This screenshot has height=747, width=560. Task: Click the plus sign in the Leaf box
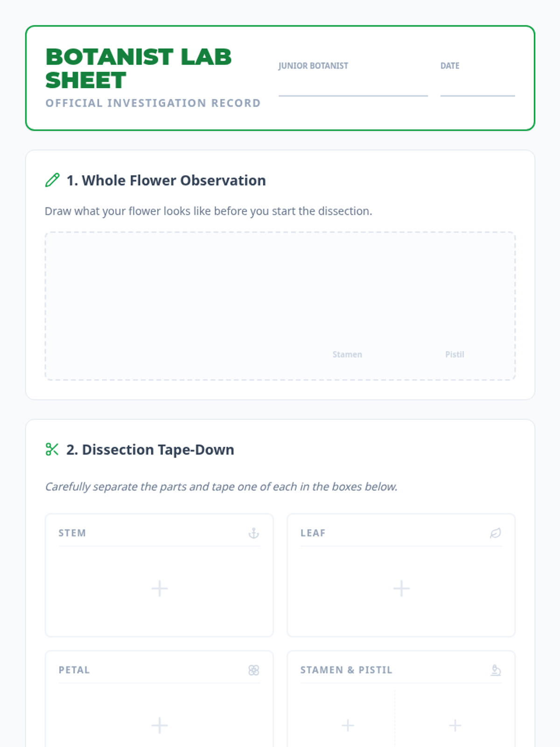401,588
